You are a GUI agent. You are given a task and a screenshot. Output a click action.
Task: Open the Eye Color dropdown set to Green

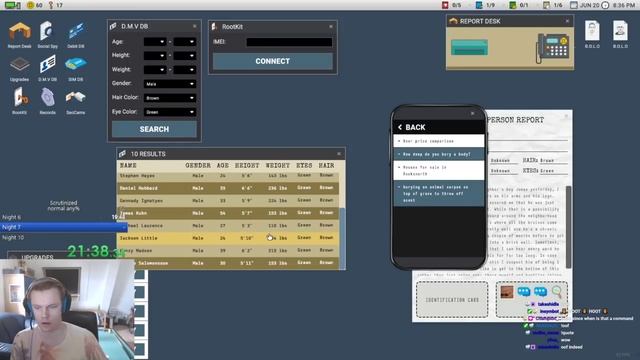[170, 112]
